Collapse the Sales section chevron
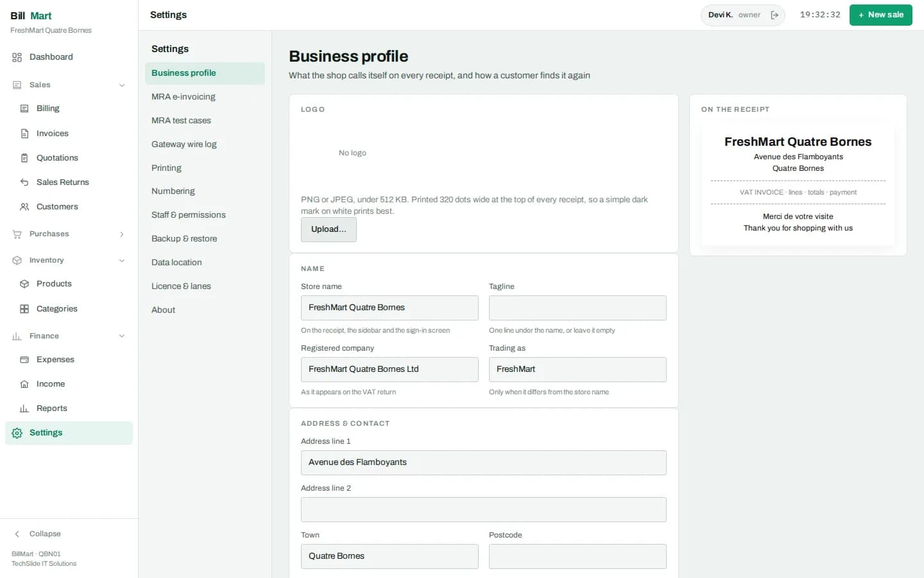924x578 pixels. pos(122,85)
